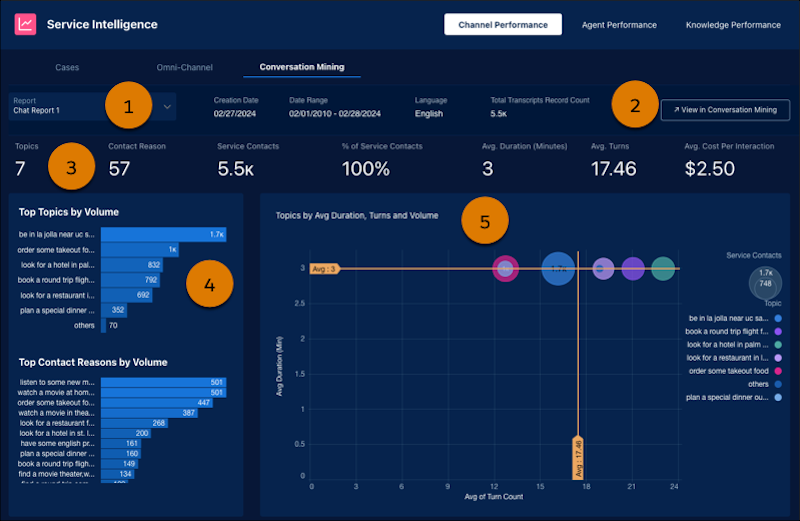The image size is (800, 521).
Task: Switch to Agent Performance tab
Action: tap(619, 25)
